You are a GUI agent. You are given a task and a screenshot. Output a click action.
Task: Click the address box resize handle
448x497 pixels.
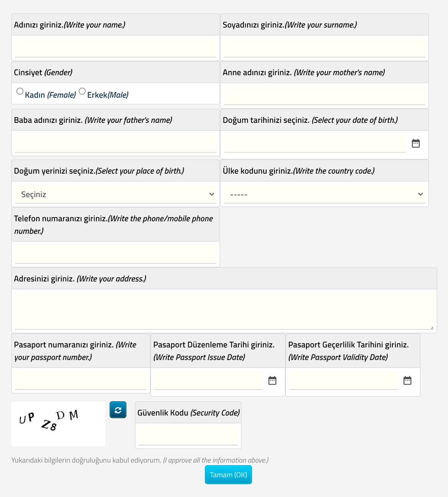coord(432,327)
